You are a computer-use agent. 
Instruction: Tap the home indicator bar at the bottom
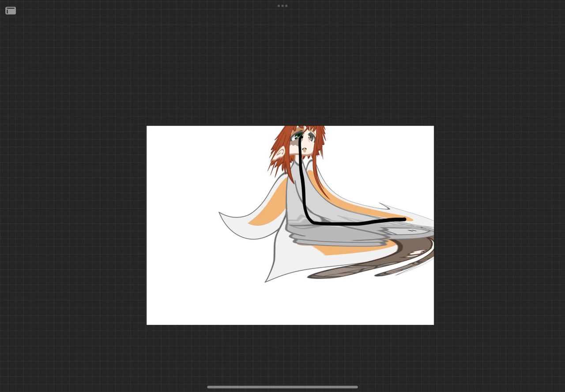click(282, 387)
